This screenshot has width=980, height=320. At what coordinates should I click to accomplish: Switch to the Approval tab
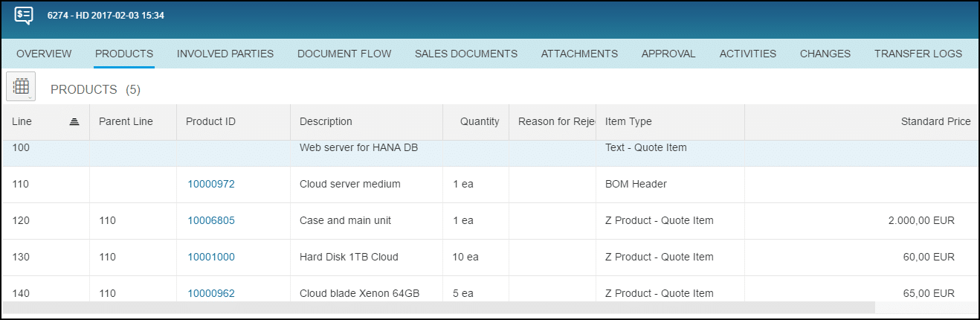(668, 54)
